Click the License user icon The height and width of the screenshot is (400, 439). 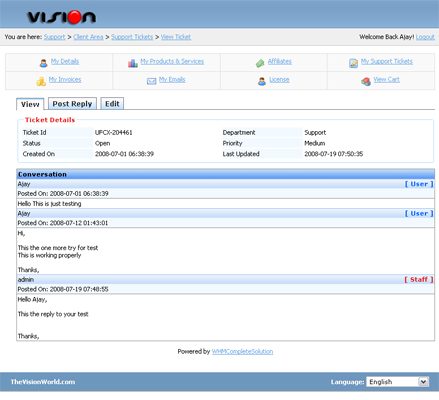point(262,81)
